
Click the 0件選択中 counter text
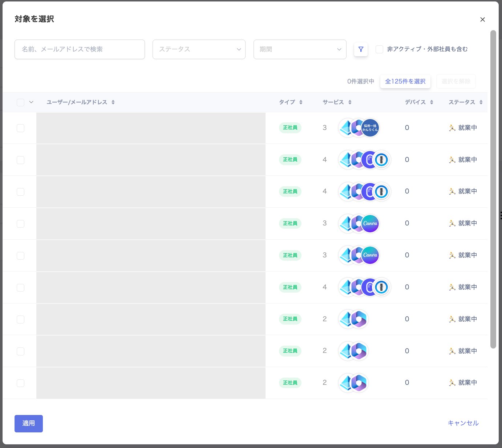click(361, 82)
